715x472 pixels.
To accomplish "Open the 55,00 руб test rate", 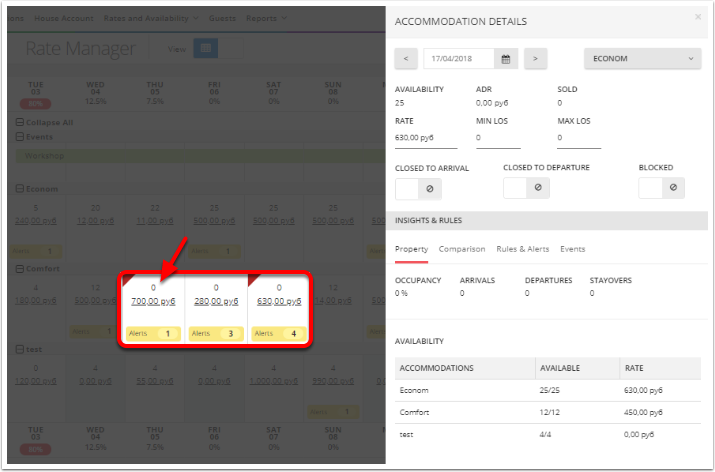I will tap(155, 381).
